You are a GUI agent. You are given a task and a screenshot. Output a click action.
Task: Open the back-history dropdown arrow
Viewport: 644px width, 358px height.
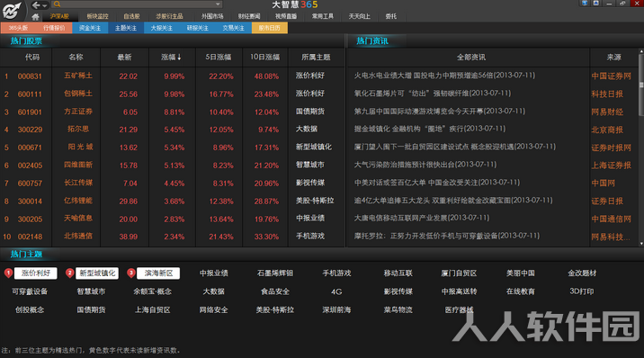pos(45,5)
